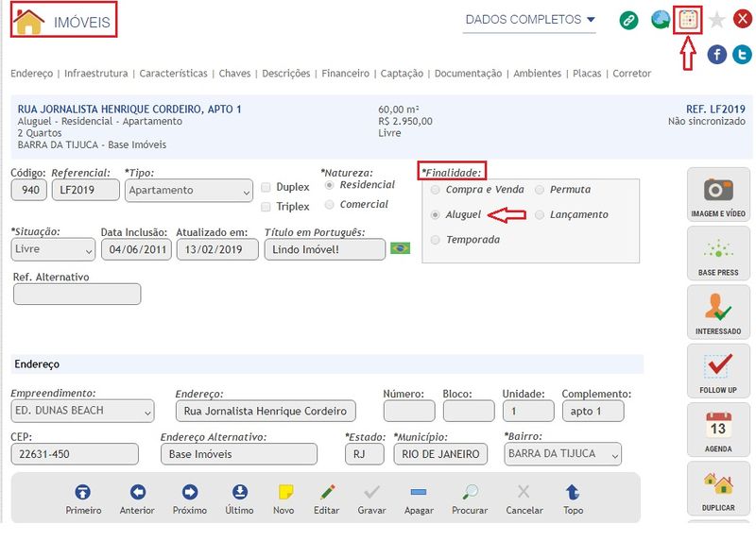Check the Duplex checkbox

click(x=267, y=187)
